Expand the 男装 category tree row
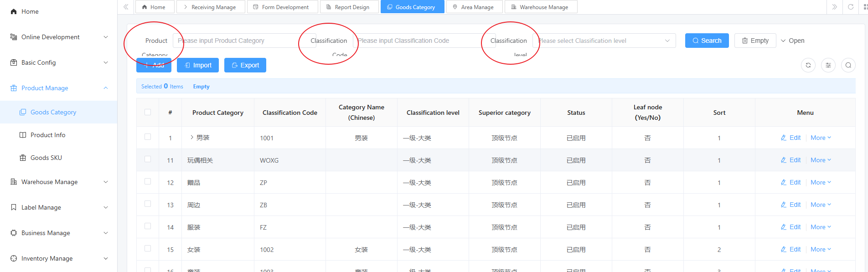Viewport: 868px width, 272px height. (192, 137)
